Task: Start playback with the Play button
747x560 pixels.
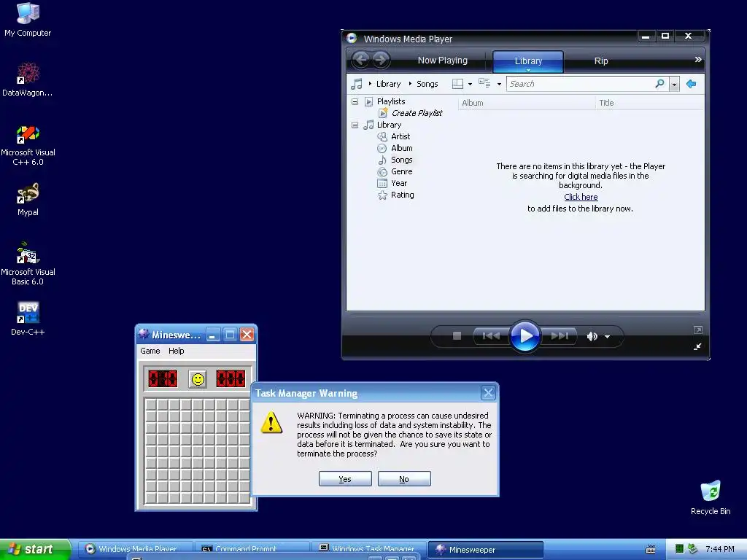Action: click(x=525, y=336)
